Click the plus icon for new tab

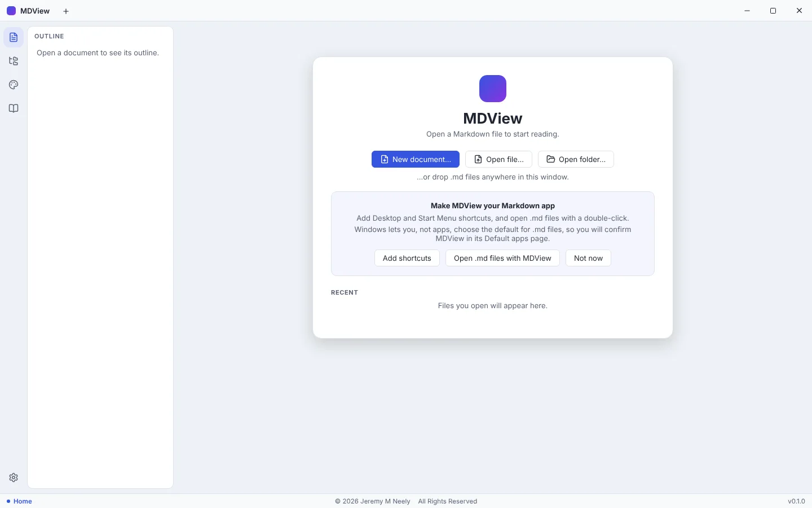(x=66, y=11)
